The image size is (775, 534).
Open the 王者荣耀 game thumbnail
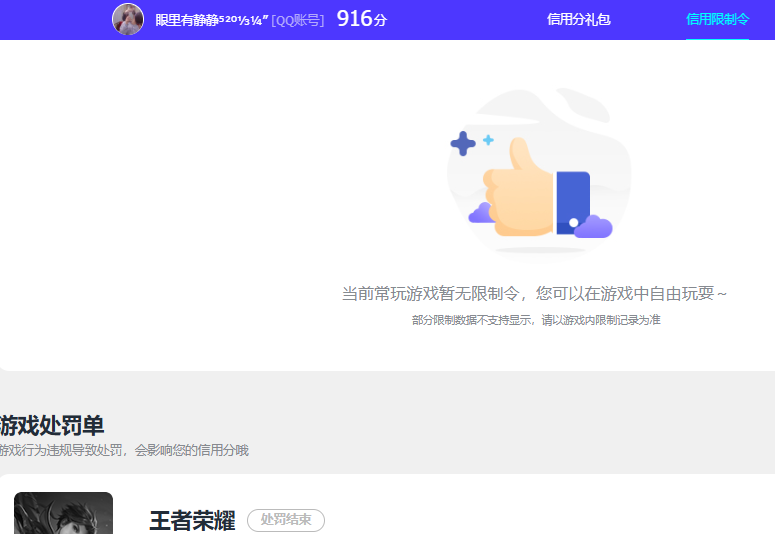pos(63,513)
